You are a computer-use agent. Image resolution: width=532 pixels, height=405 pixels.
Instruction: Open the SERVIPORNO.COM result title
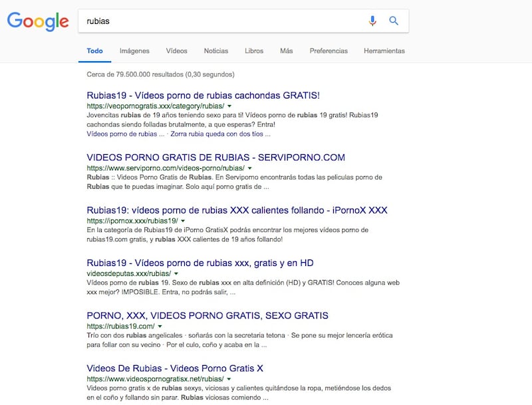(215, 158)
